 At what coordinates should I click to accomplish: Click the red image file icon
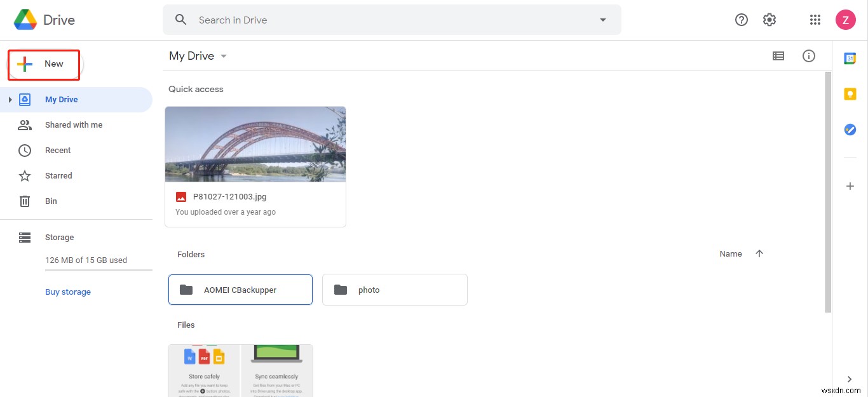click(181, 197)
